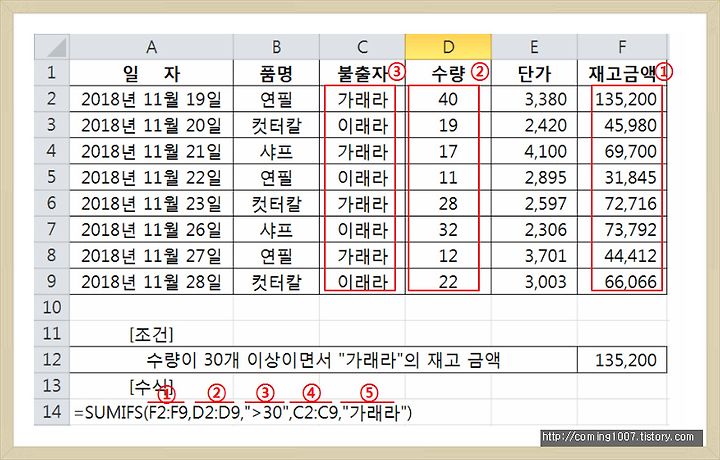720x460 pixels.
Task: Click the 일 자 header cell
Action: [x=152, y=73]
